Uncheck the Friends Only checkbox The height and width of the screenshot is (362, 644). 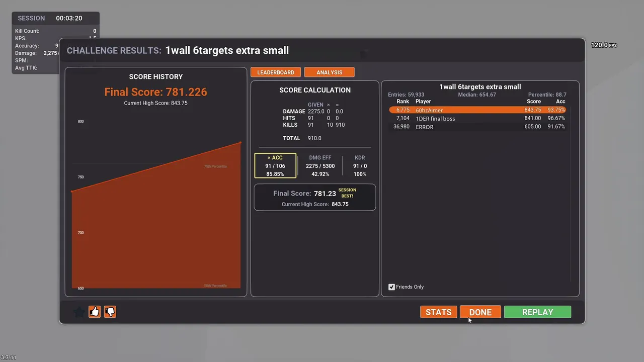[391, 287]
